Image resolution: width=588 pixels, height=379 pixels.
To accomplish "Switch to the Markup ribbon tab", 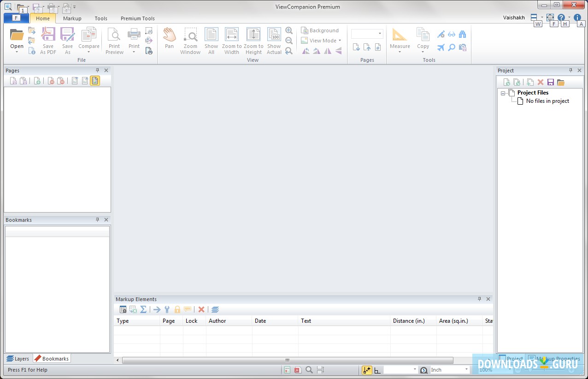I will (72, 18).
